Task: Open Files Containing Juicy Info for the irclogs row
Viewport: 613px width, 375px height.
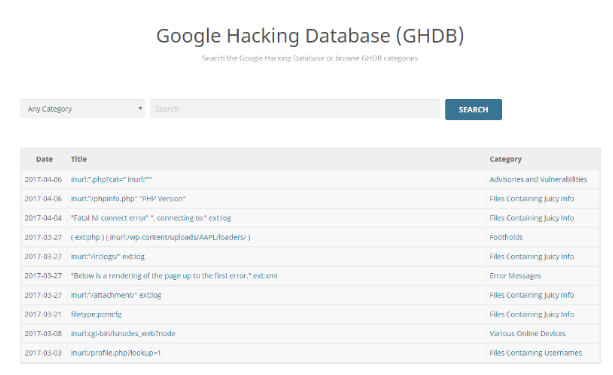Action: [x=532, y=257]
